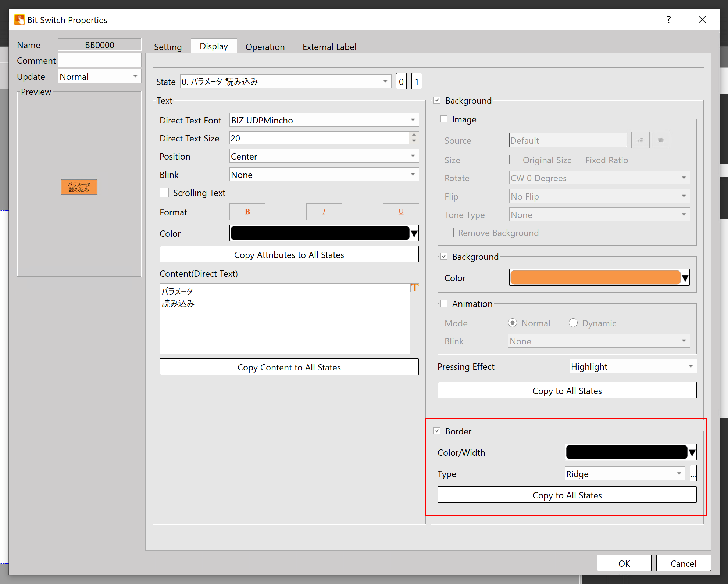Image resolution: width=728 pixels, height=584 pixels.
Task: Toggle Italic text format button
Action: (x=324, y=212)
